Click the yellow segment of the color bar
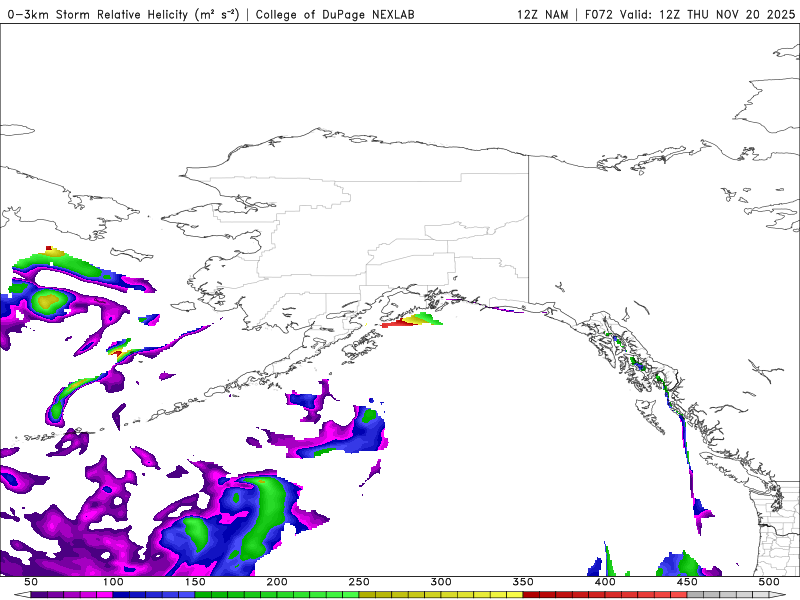Image resolution: width=800 pixels, height=600 pixels. click(x=441, y=595)
